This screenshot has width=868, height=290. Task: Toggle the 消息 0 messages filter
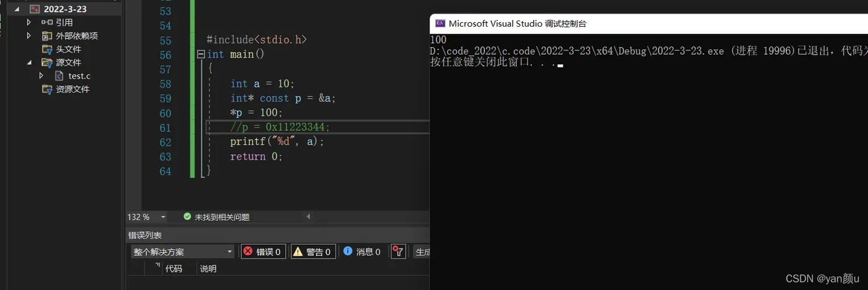coord(362,252)
